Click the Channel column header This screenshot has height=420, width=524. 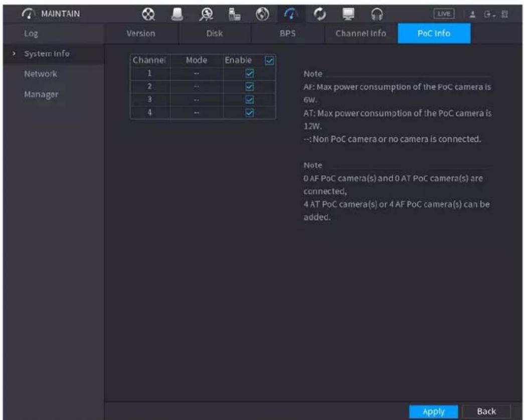(x=149, y=61)
